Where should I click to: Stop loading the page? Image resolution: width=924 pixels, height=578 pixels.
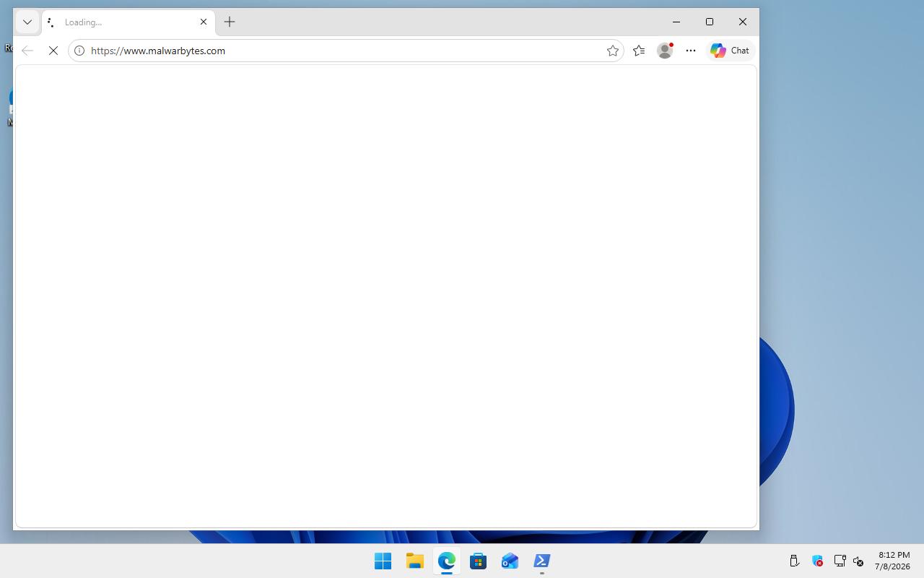click(53, 51)
